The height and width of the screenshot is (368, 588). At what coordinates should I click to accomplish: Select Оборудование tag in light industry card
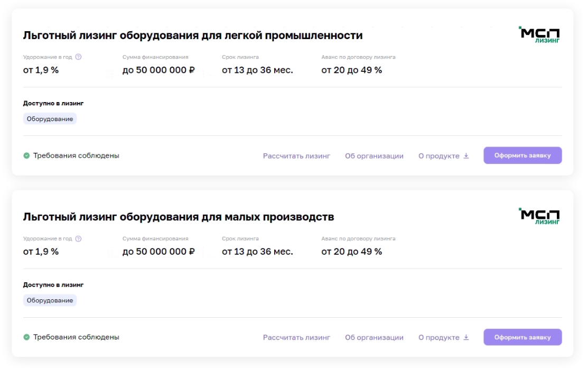[50, 119]
